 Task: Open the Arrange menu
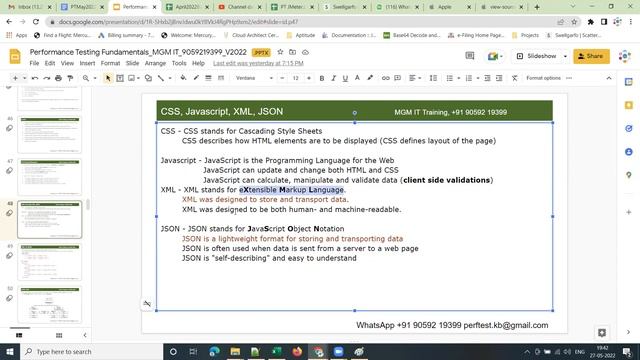coord(155,63)
